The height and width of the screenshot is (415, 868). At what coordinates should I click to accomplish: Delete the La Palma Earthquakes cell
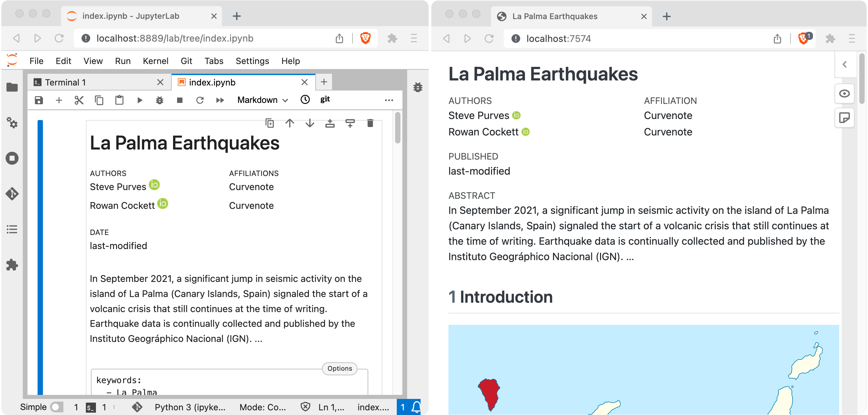[370, 123]
